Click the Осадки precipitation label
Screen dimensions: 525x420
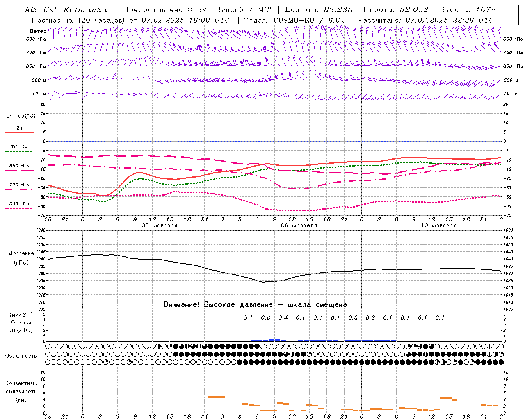(21, 322)
